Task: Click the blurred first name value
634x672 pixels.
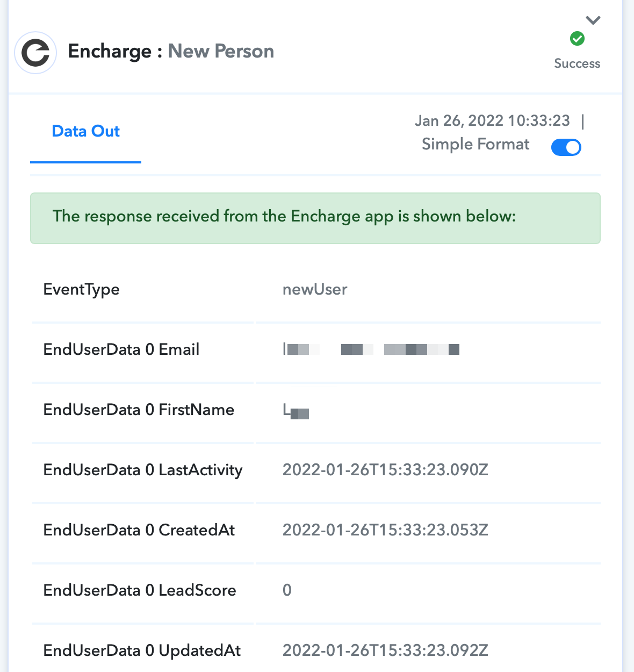Action: click(296, 411)
